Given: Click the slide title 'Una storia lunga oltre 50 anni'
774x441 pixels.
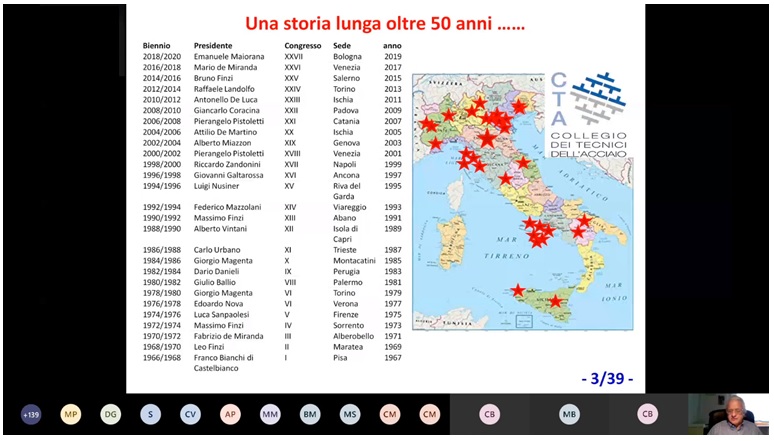Looking at the screenshot, I should click(x=385, y=24).
